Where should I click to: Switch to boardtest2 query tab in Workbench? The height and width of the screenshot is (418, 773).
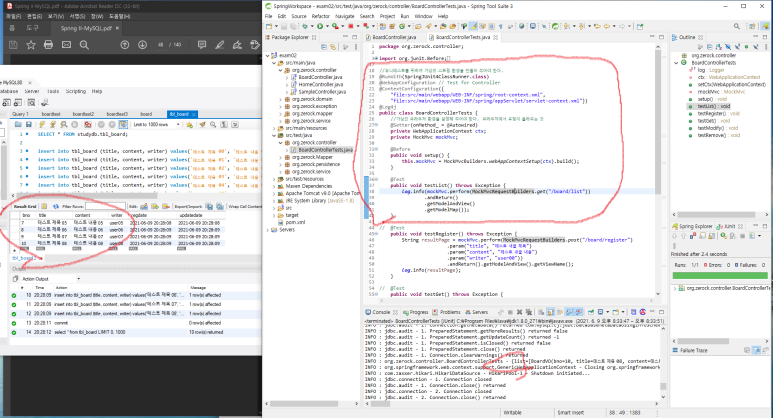coord(83,114)
